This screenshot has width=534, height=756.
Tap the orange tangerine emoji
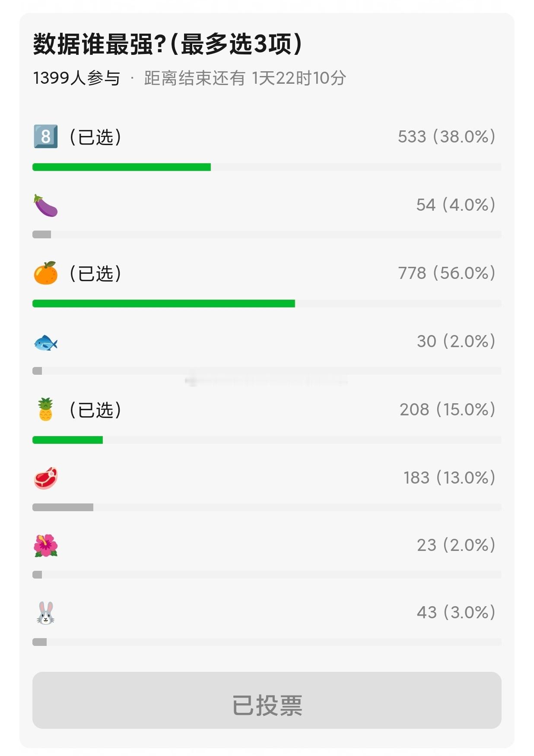[x=45, y=273]
